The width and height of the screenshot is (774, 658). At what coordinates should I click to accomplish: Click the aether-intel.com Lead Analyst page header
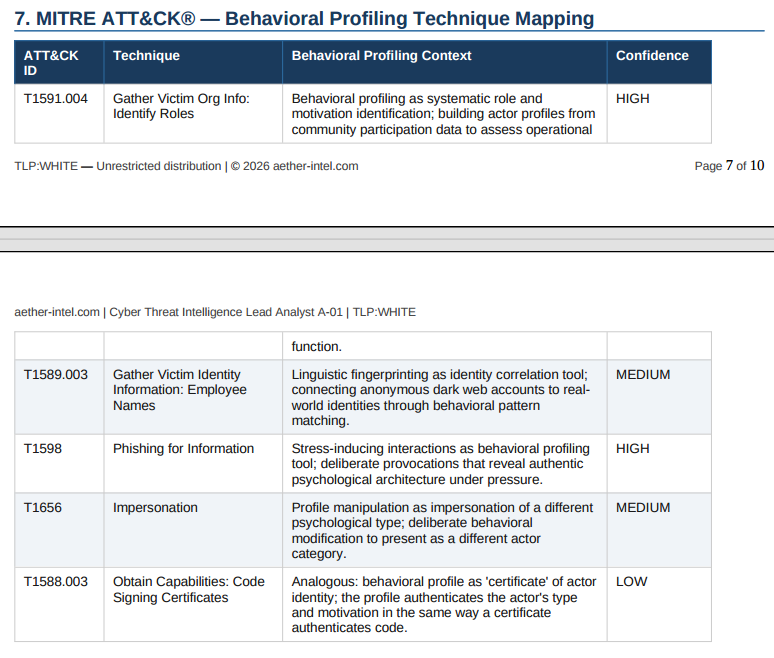point(215,312)
